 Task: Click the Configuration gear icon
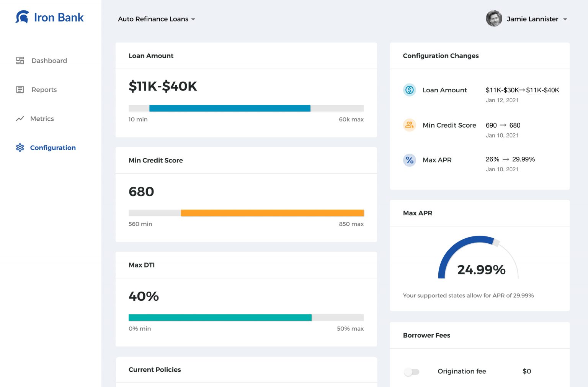(20, 148)
